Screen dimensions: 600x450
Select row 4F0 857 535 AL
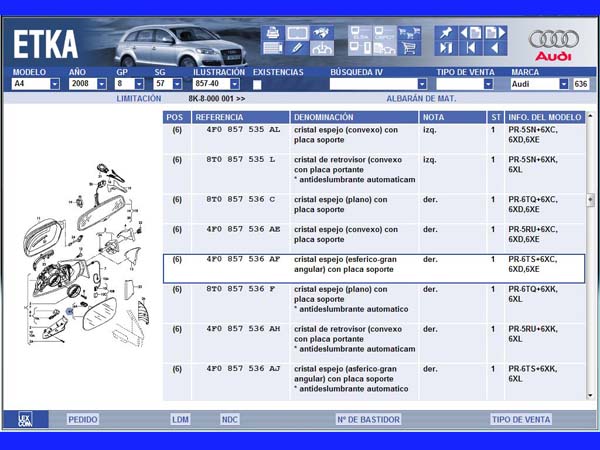[374, 139]
